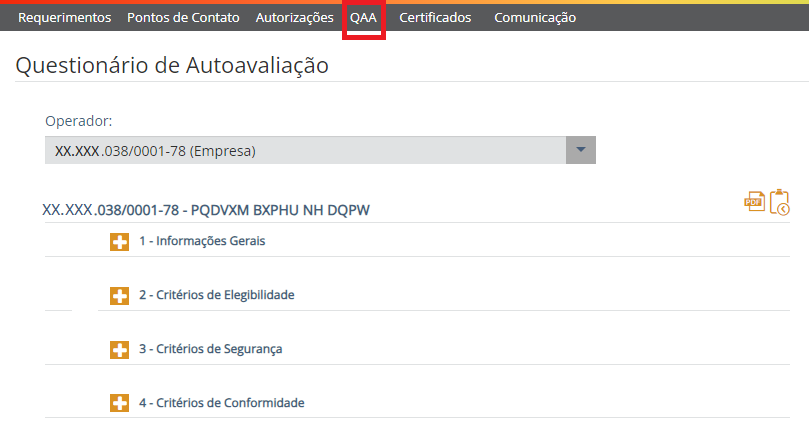Viewport: 809px width, 444px height.
Task: Expand section 1 with the plus icon
Action: click(119, 241)
